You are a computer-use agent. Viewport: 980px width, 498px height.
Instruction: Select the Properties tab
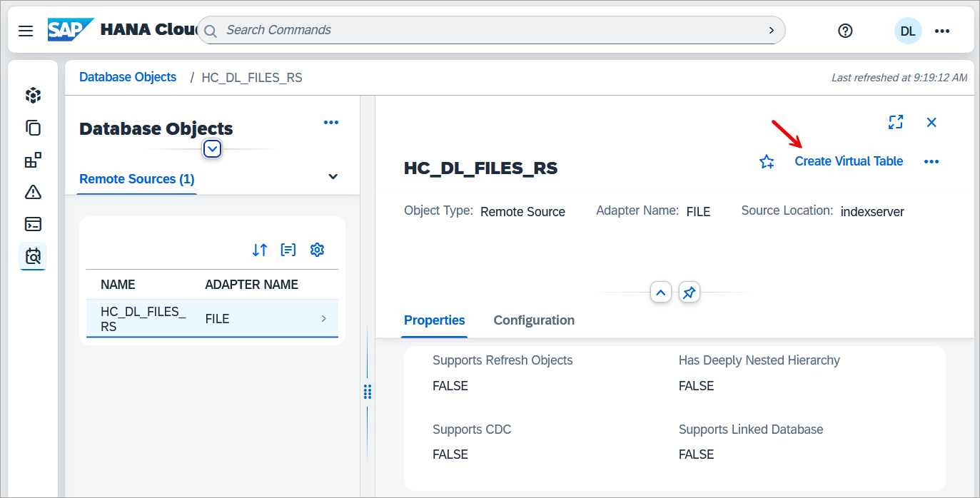(434, 320)
